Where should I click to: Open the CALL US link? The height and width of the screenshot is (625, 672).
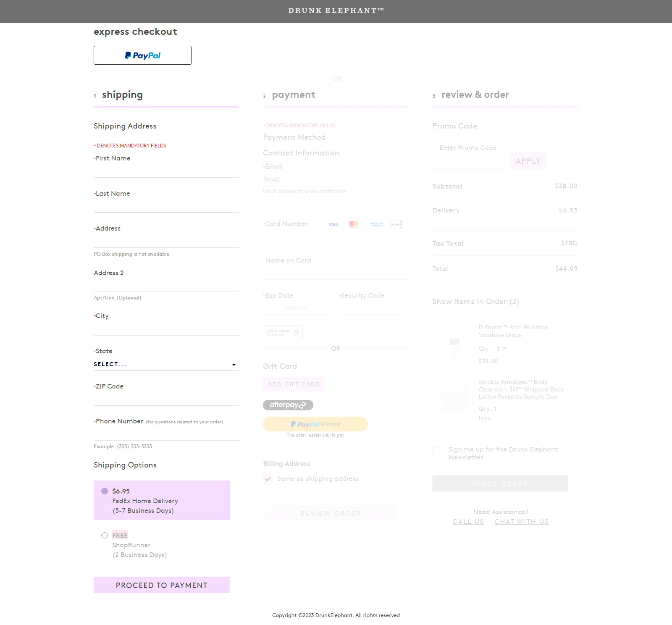point(468,522)
